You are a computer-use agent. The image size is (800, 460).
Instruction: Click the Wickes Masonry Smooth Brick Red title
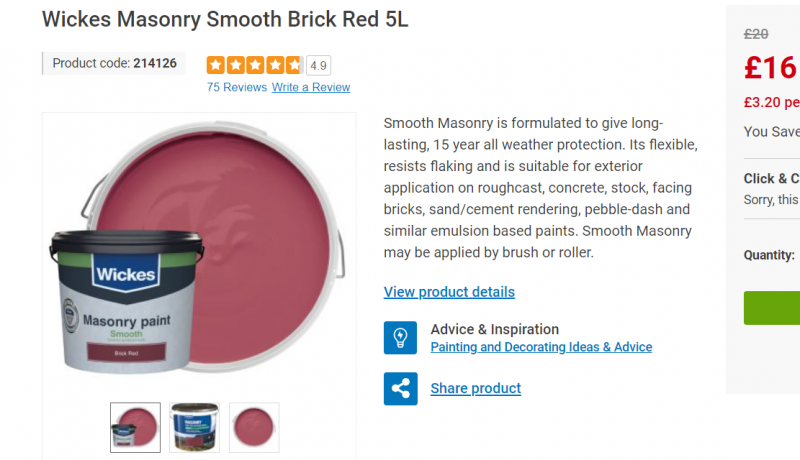pos(226,19)
